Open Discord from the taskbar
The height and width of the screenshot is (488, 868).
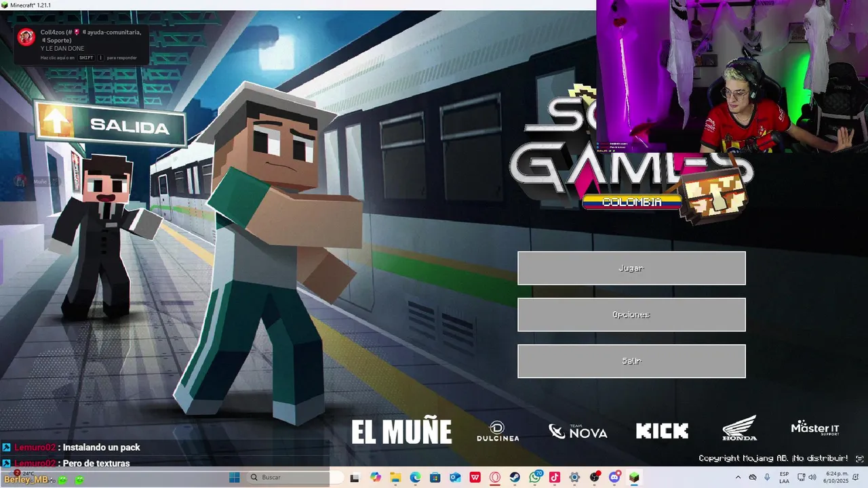pos(614,477)
